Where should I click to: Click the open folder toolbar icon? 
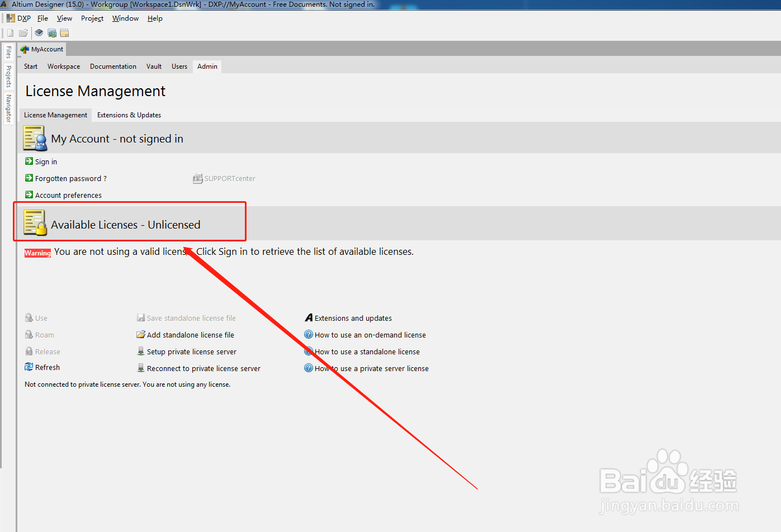coord(23,33)
